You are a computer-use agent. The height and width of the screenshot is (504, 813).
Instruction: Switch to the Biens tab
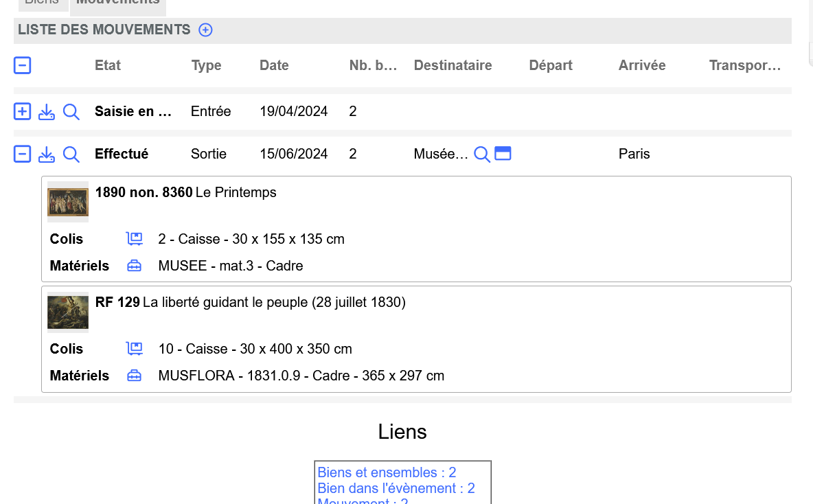coord(41,3)
